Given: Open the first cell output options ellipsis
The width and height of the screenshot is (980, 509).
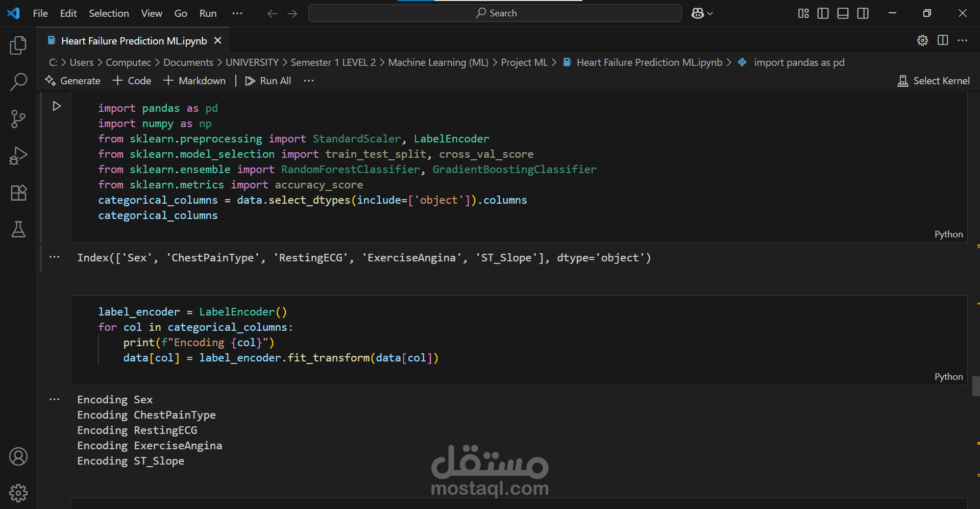Looking at the screenshot, I should point(55,257).
